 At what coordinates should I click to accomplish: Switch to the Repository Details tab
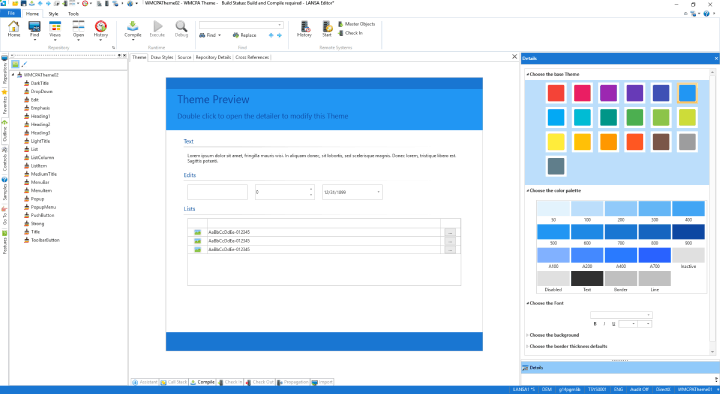pos(213,57)
